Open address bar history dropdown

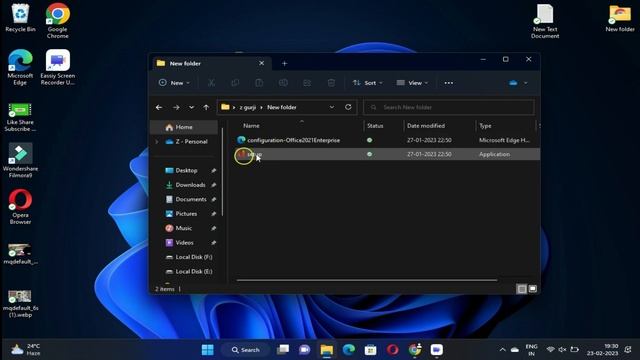tap(332, 107)
